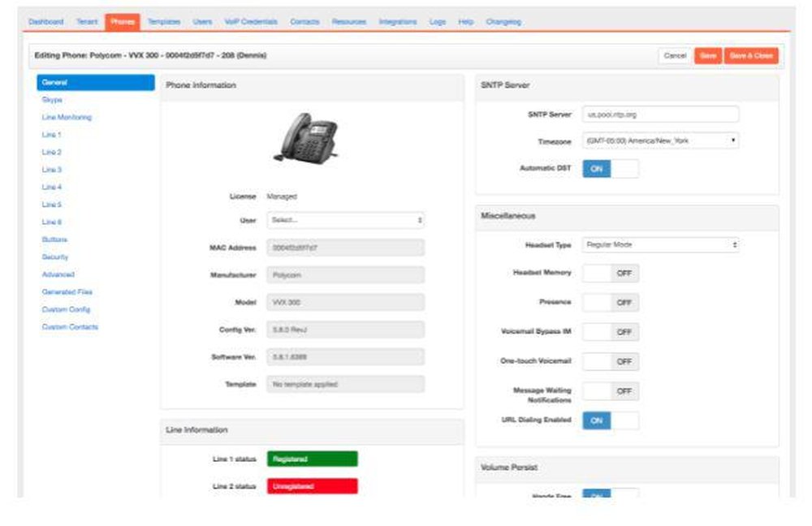The width and height of the screenshot is (812, 526).
Task: Enable the Presence switch
Action: click(611, 303)
